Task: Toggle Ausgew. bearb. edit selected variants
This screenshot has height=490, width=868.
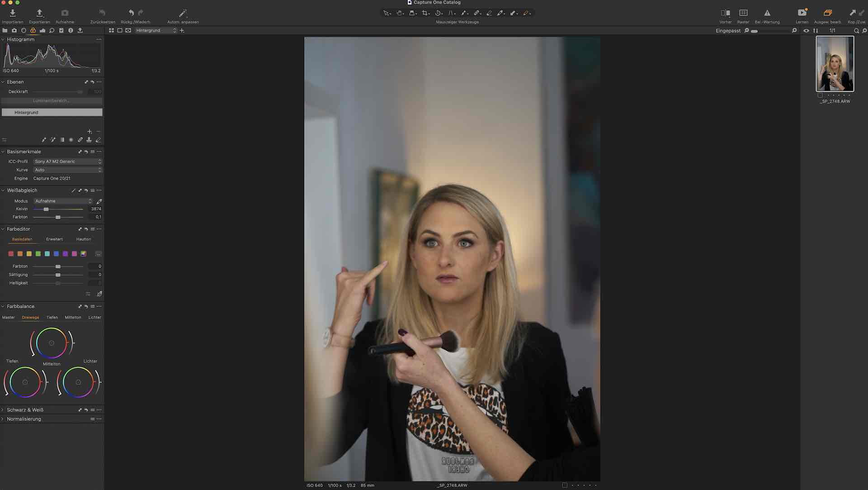Action: click(827, 13)
